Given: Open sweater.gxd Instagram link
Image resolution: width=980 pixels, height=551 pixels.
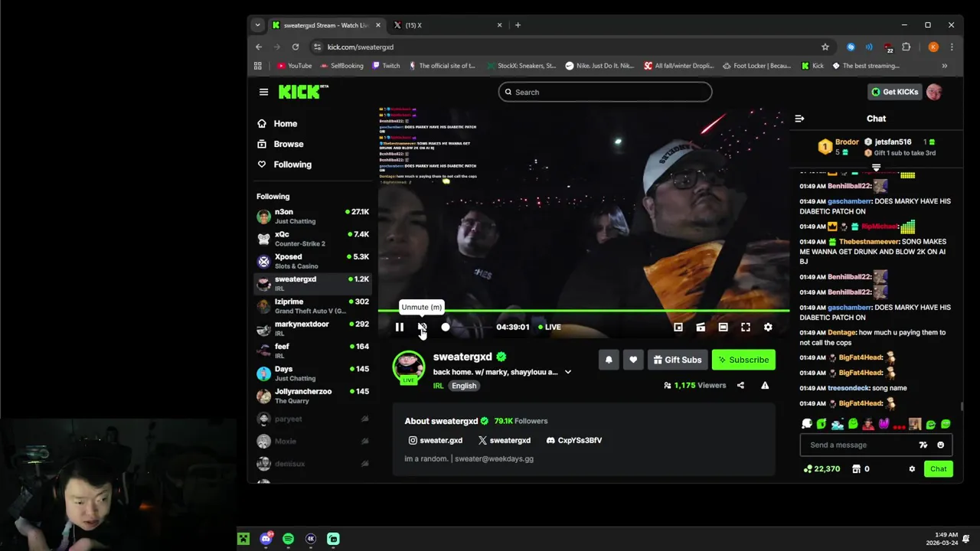Looking at the screenshot, I should 436,441.
